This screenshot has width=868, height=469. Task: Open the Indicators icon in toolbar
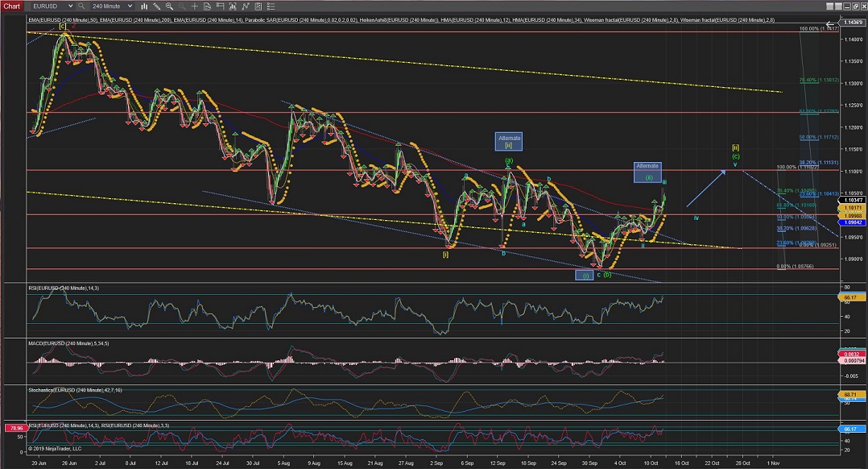pyautogui.click(x=232, y=6)
